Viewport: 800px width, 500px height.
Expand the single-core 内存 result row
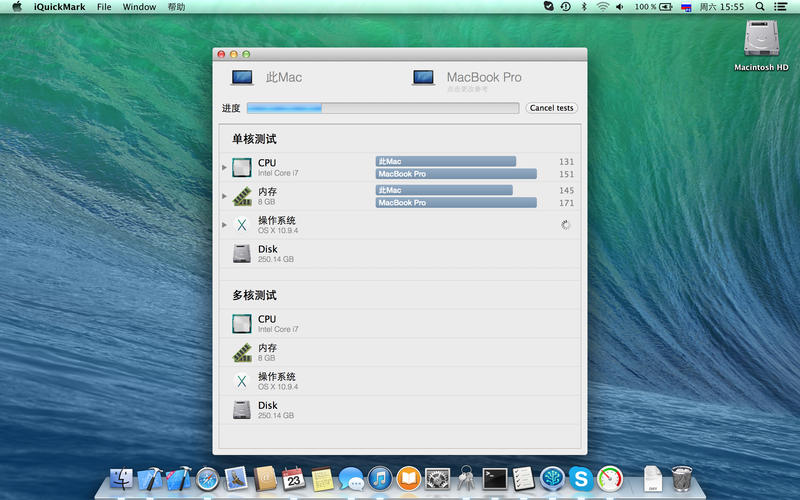pyautogui.click(x=224, y=196)
